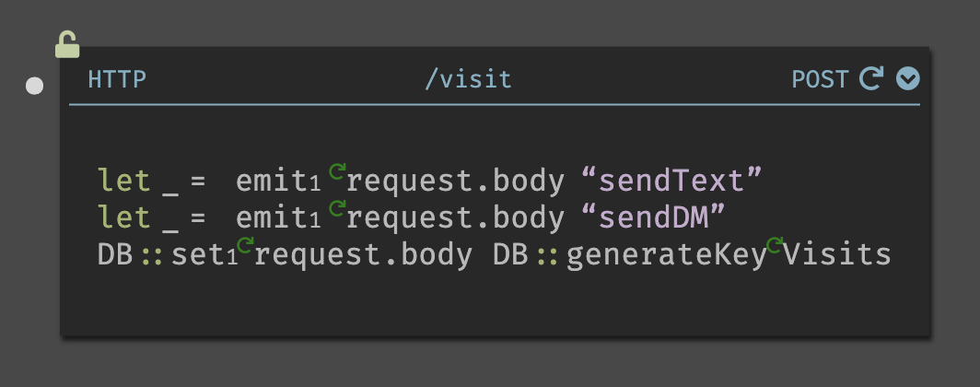Viewport: 980px width, 387px height.
Task: Click the DB::set function name
Action: click(x=161, y=256)
